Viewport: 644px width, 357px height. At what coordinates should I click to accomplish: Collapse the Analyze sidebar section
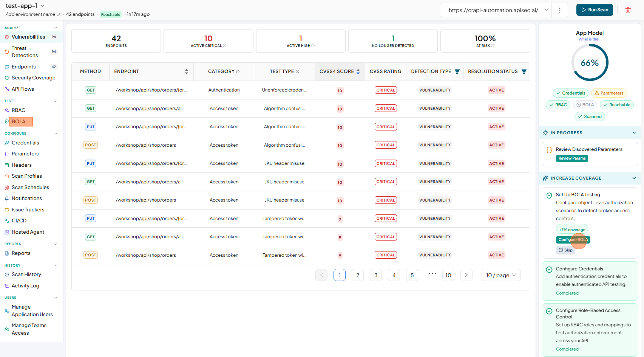click(x=56, y=28)
